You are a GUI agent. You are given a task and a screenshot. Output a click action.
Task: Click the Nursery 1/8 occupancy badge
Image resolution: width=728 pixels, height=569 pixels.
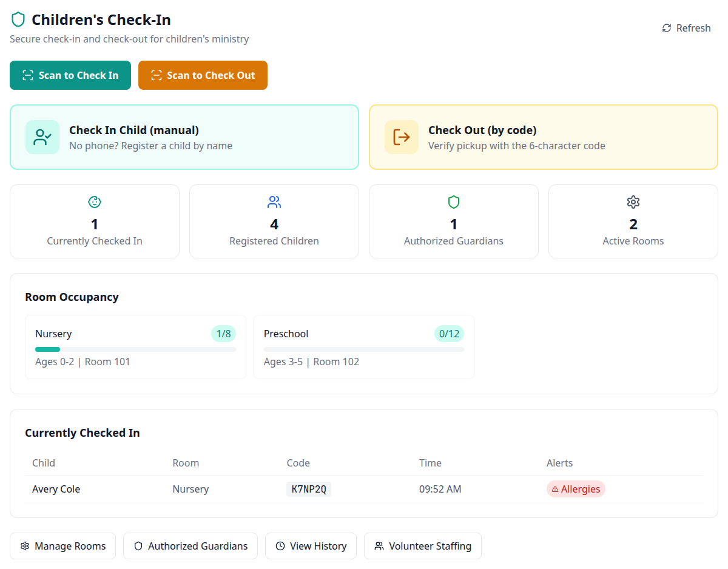point(224,334)
